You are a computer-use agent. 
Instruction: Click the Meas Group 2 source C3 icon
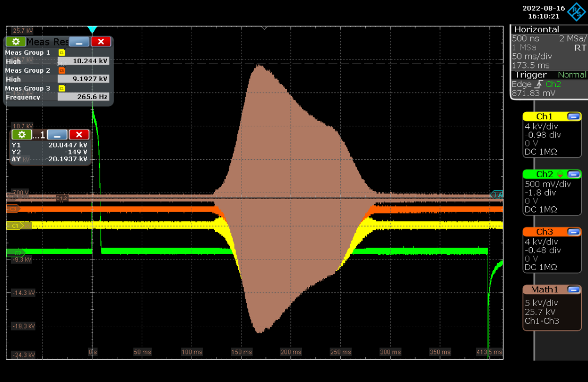(62, 71)
